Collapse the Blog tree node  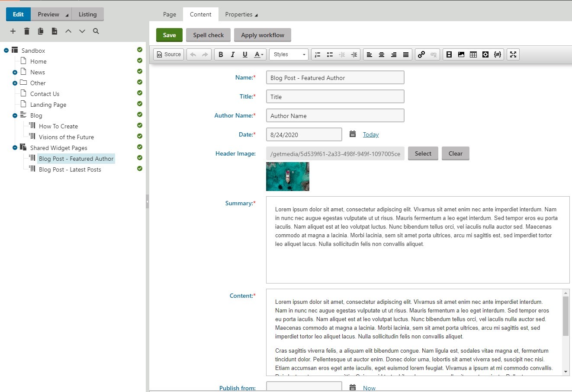click(15, 115)
